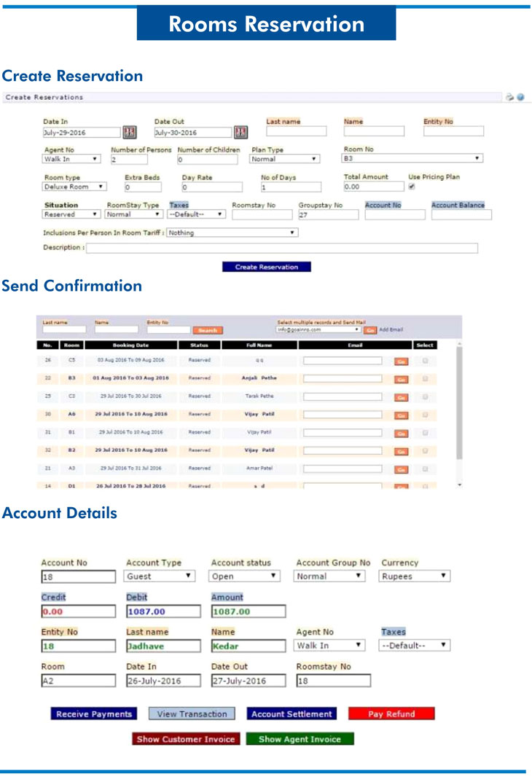The width and height of the screenshot is (532, 779).
Task: Click the Search button in Send Confirmation
Action: coord(208,330)
